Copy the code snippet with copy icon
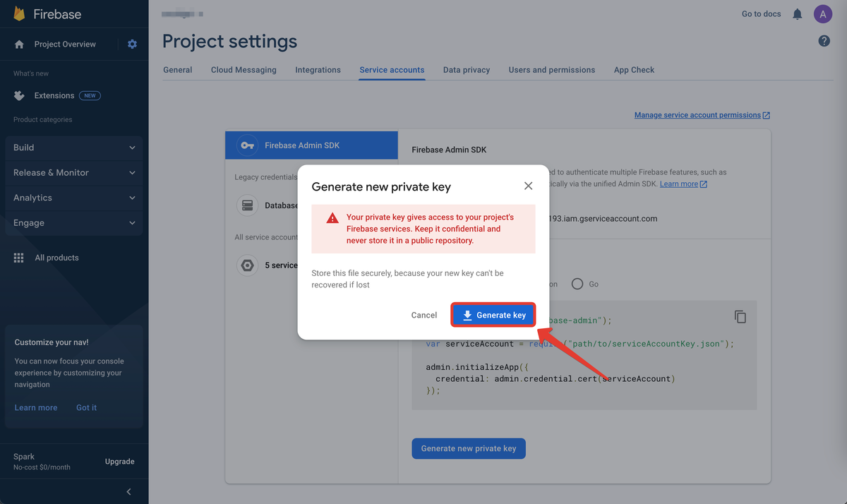This screenshot has height=504, width=847. (x=740, y=317)
